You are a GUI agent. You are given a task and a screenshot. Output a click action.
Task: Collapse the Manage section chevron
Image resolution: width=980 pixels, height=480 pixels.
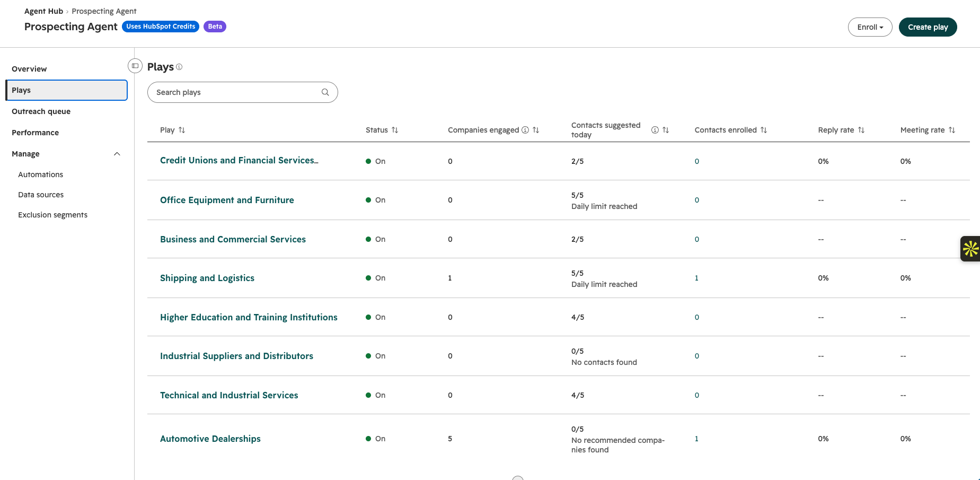pos(117,154)
